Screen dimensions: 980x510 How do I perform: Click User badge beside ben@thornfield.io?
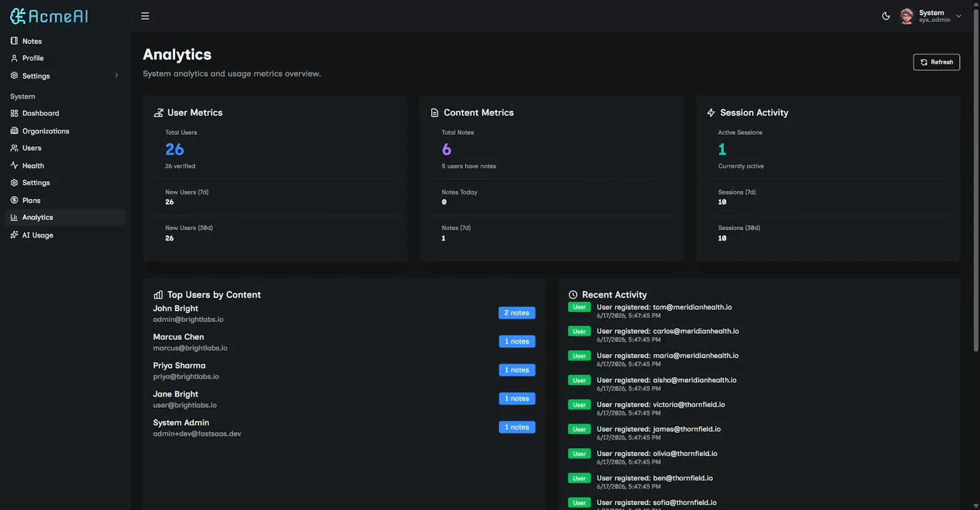click(579, 478)
